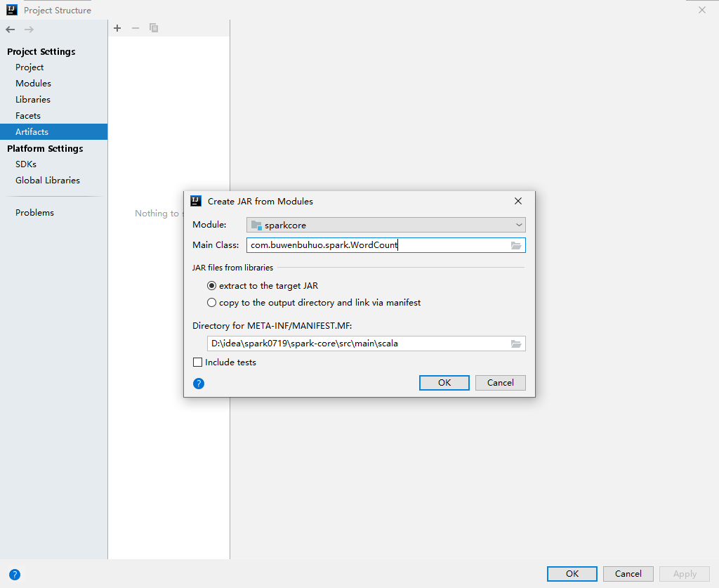719x588 pixels.
Task: Open the Facets settings page
Action: pyautogui.click(x=28, y=116)
